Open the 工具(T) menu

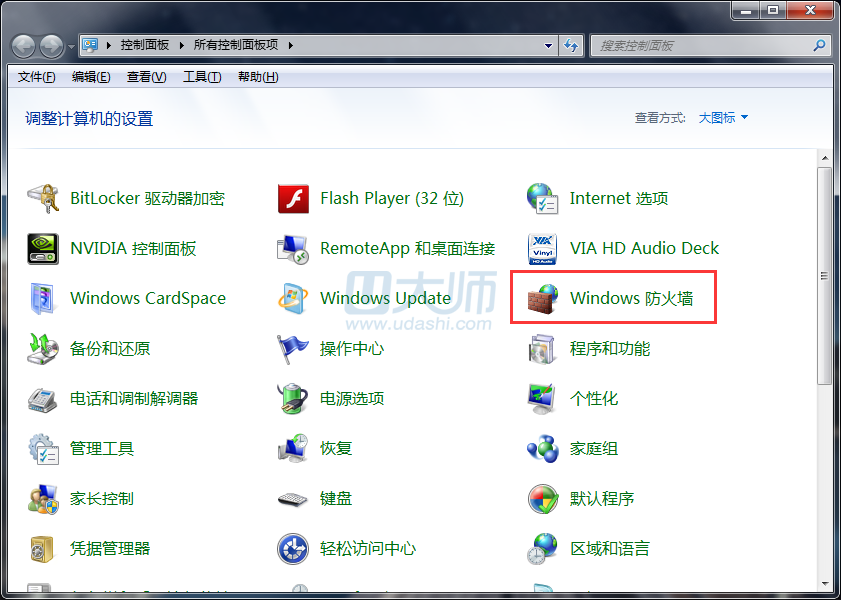(201, 77)
